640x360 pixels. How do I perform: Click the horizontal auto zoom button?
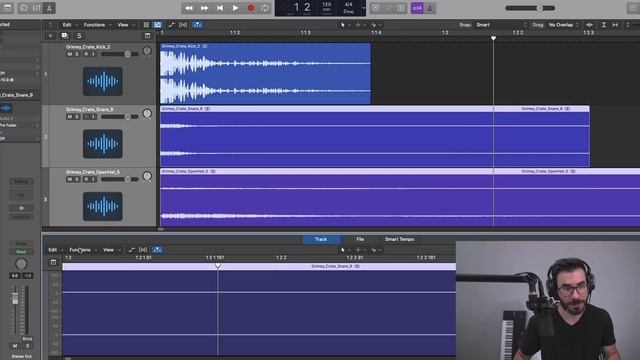615,25
